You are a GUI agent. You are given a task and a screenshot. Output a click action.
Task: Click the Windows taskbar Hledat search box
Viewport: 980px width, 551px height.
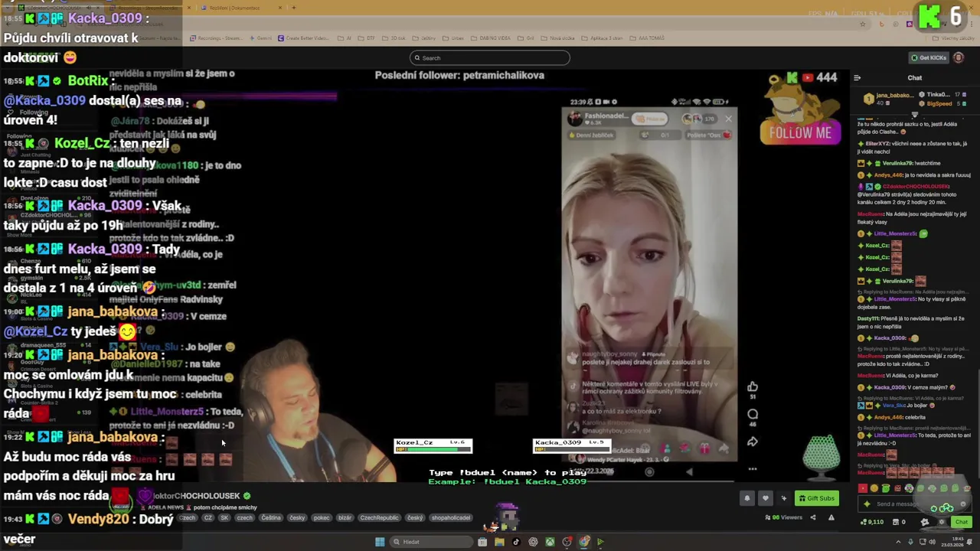(430, 542)
